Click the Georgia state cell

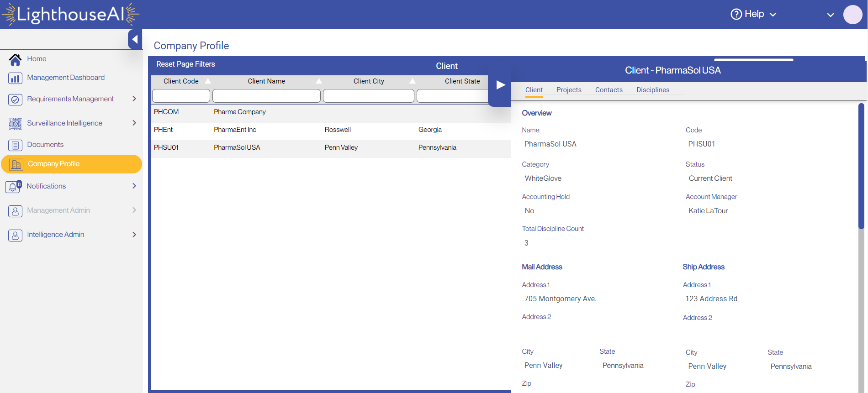pos(430,130)
